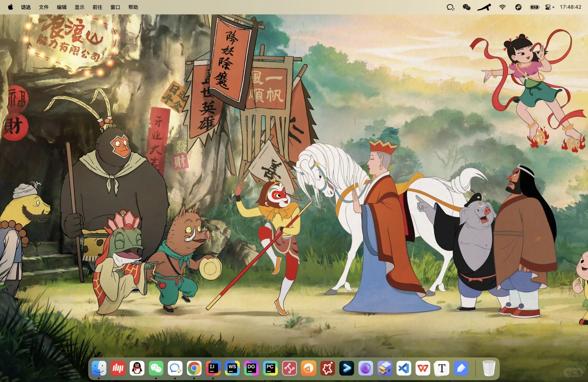Viewport: 588px width, 382px height.
Task: Open the Wi-Fi status menu
Action: pos(502,7)
